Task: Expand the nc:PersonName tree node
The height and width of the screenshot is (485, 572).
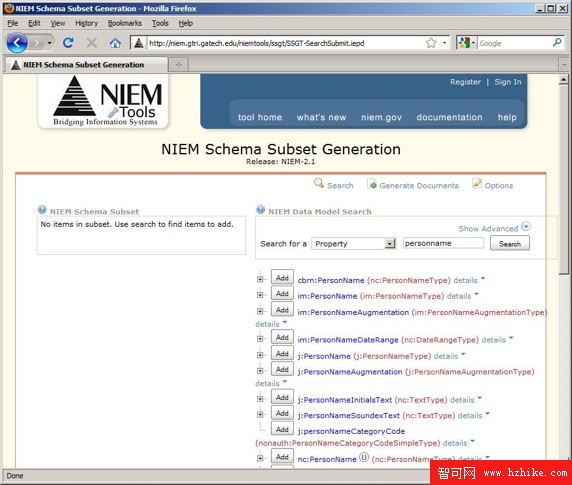Action: pos(260,458)
